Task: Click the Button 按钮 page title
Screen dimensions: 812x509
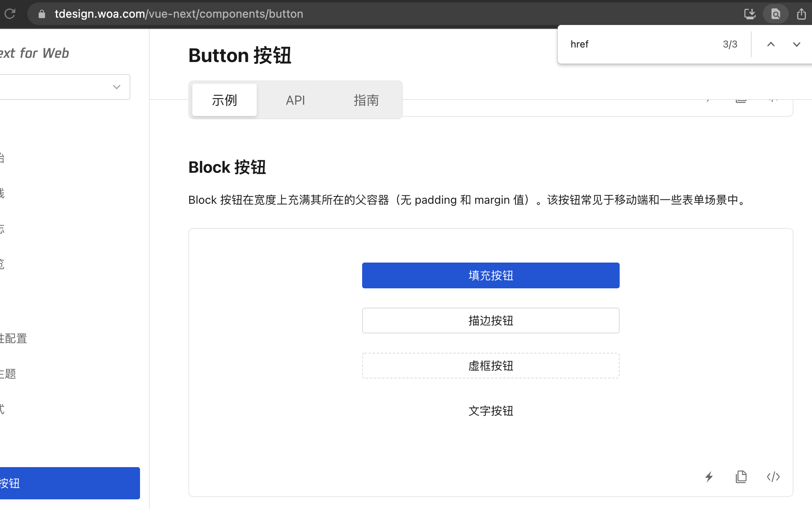Action: click(x=240, y=55)
